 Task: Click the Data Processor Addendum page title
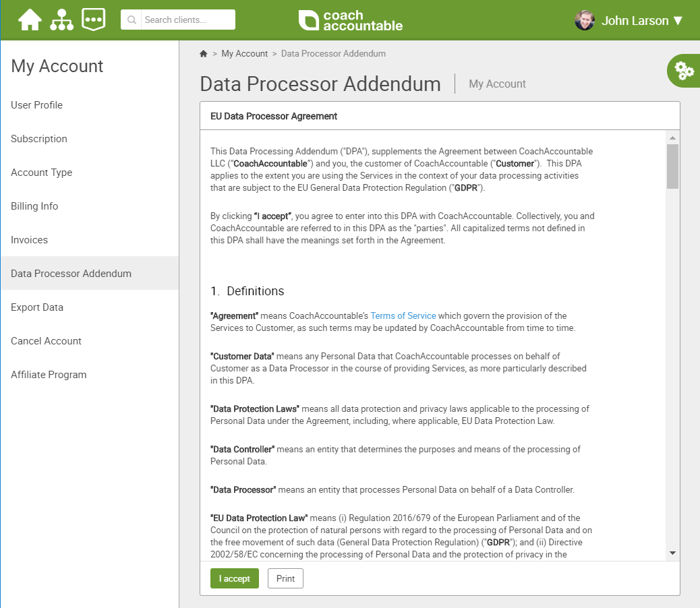(320, 84)
